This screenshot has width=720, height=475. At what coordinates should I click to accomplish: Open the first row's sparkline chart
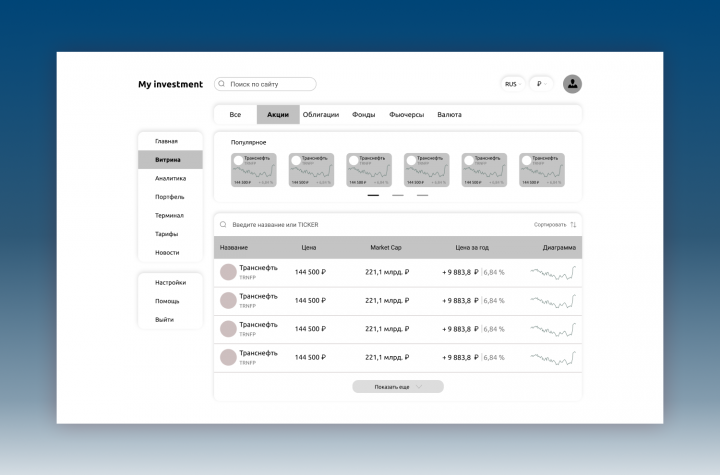click(553, 273)
